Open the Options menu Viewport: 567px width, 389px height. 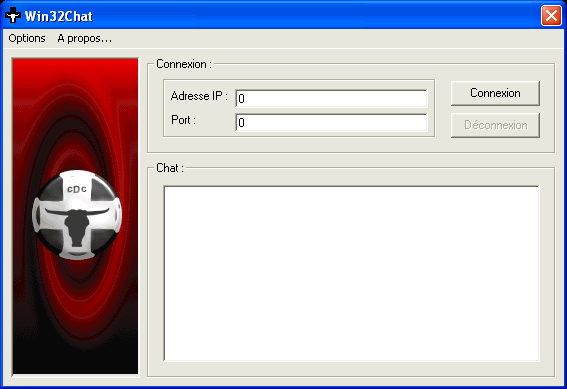coord(27,38)
